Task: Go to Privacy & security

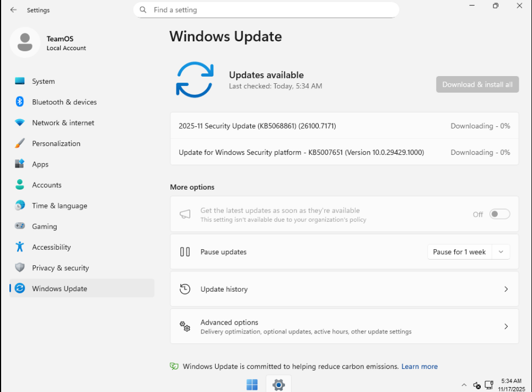Action: (82, 267)
